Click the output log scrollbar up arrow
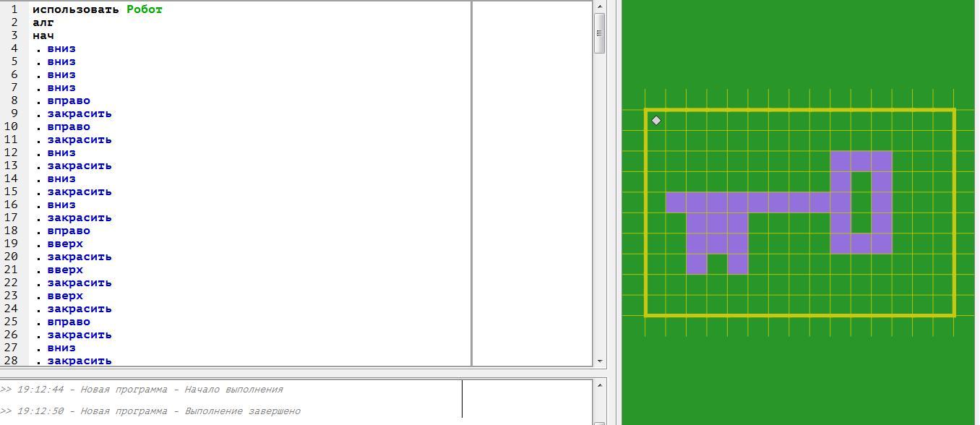980x425 pixels. pyautogui.click(x=599, y=385)
